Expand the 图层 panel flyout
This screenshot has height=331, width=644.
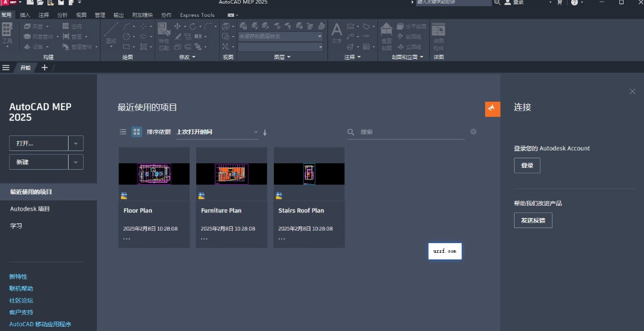click(282, 57)
